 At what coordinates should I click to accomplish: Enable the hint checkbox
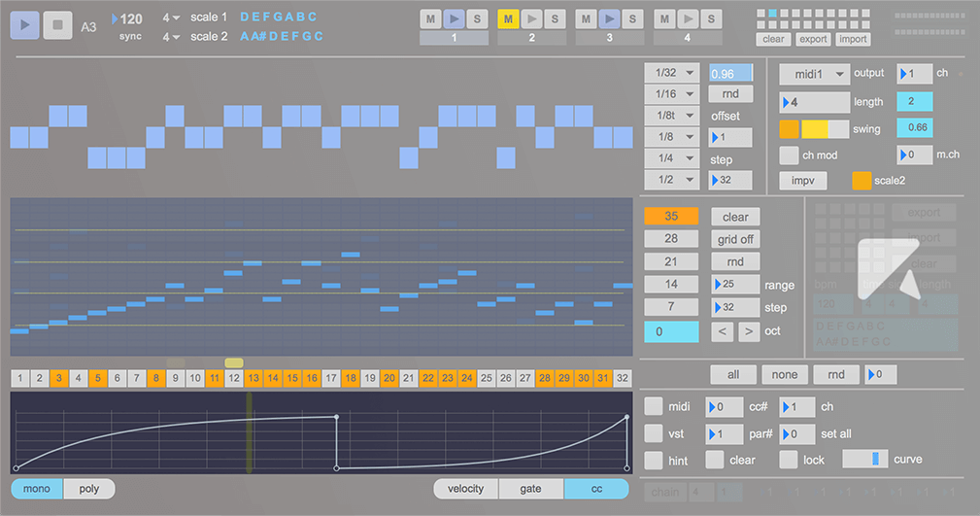point(653,461)
